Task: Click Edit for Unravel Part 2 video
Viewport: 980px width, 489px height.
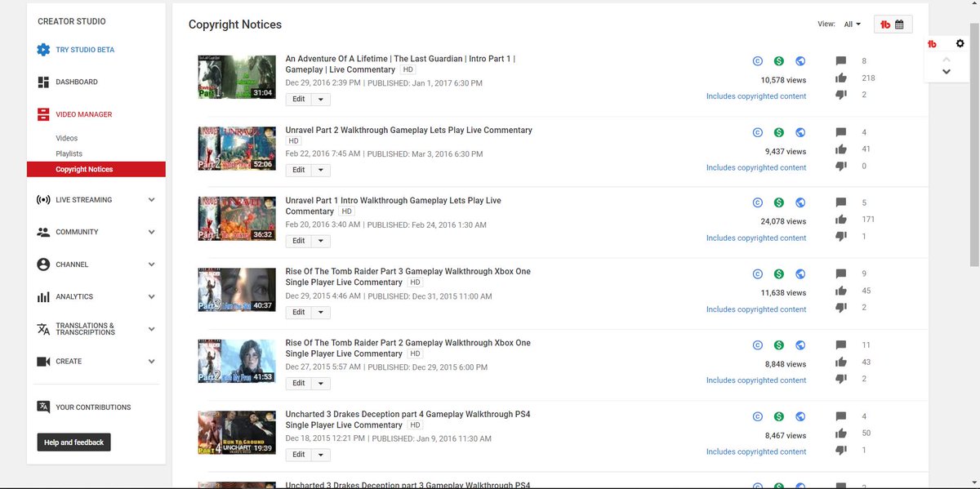Action: (x=298, y=170)
